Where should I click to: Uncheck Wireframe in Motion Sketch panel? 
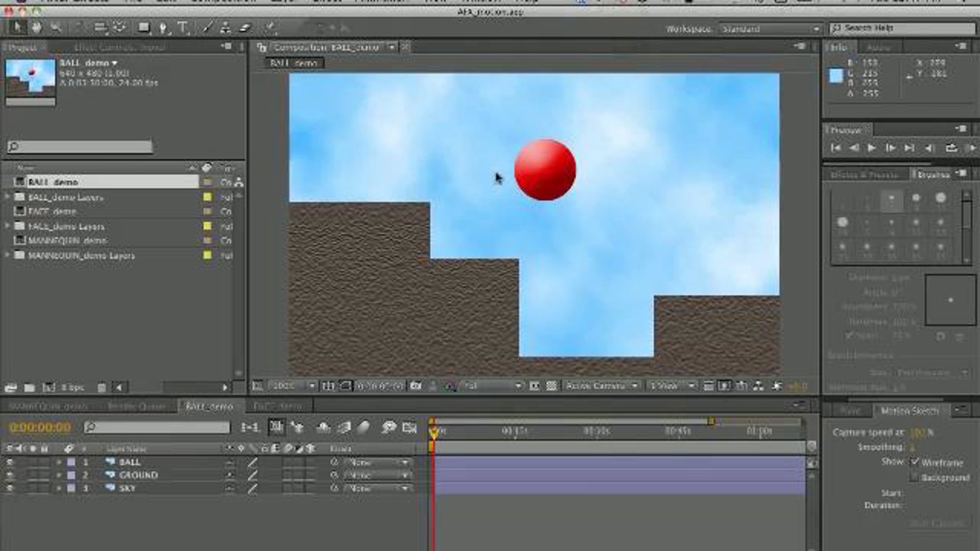pos(915,462)
